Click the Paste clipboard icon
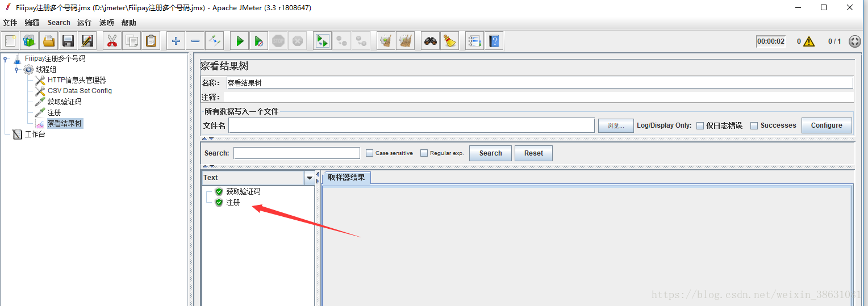Viewport: 868px width, 306px height. pos(151,41)
